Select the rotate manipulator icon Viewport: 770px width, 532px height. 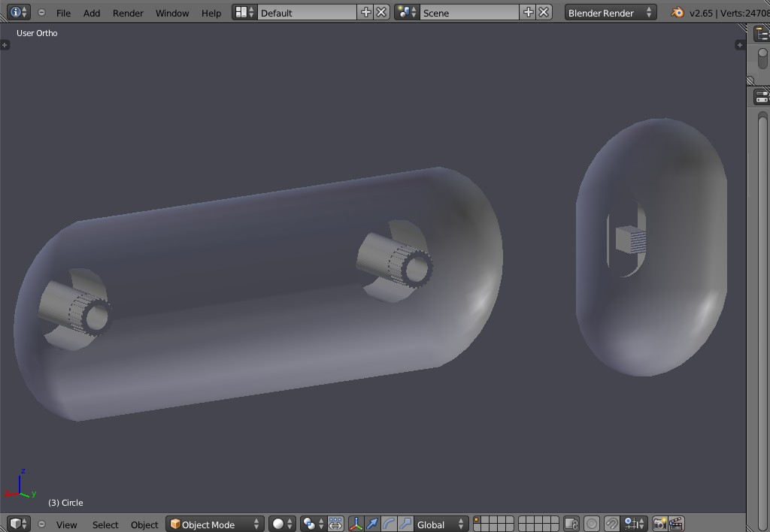coord(387,524)
